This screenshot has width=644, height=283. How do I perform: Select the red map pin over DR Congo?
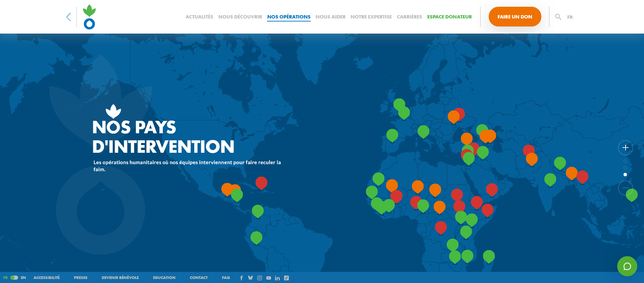click(441, 228)
